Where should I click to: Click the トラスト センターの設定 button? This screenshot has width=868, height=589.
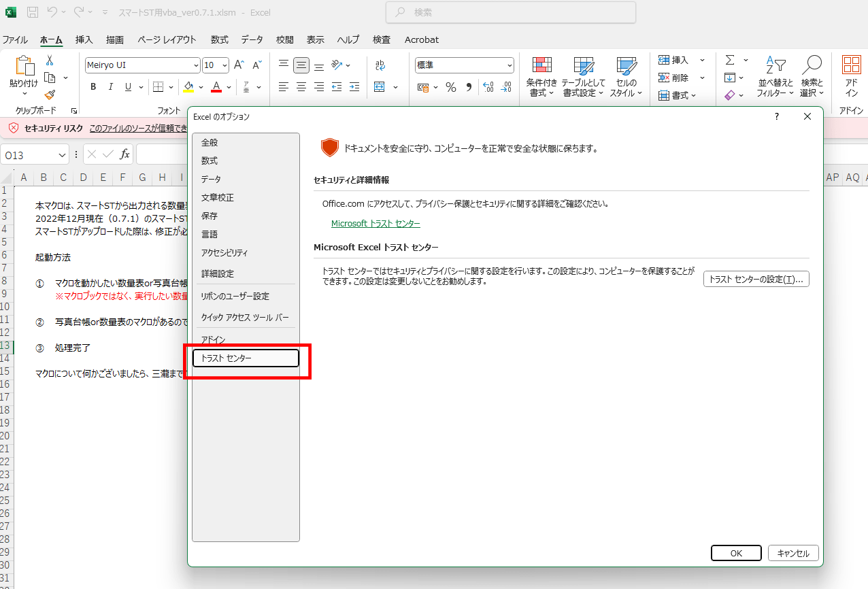pos(756,279)
